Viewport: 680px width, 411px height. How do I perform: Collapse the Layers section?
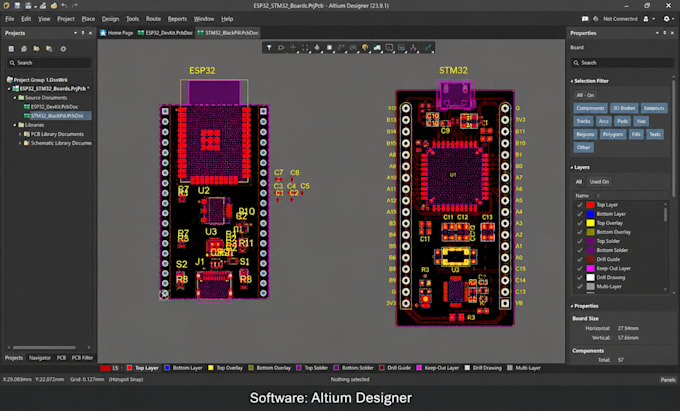572,167
